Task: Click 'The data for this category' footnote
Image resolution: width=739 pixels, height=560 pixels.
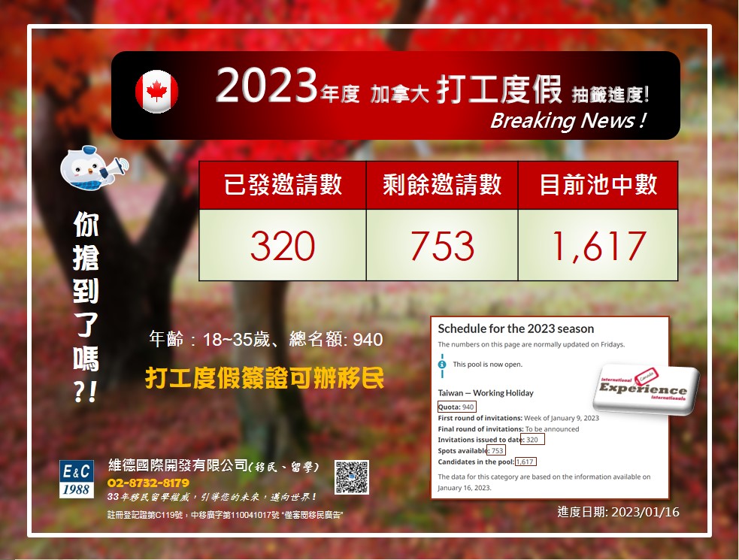Action: click(x=544, y=482)
